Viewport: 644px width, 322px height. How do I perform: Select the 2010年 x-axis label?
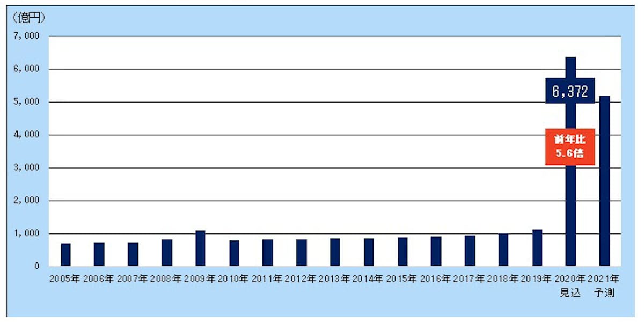tap(233, 279)
